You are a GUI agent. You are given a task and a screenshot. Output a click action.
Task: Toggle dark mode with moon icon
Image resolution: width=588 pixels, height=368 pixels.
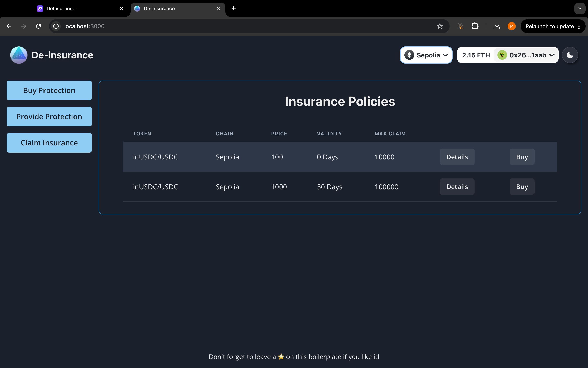pos(570,55)
